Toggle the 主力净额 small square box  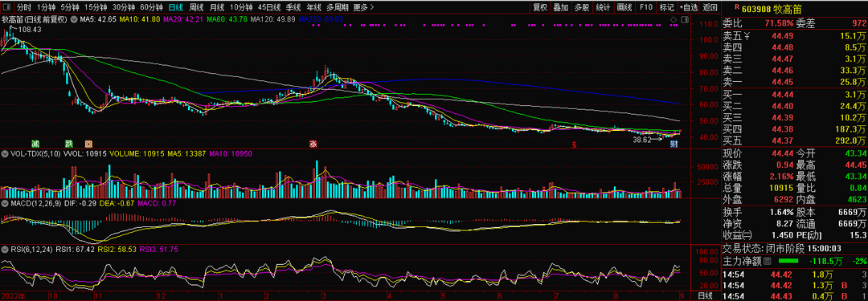pos(768,261)
